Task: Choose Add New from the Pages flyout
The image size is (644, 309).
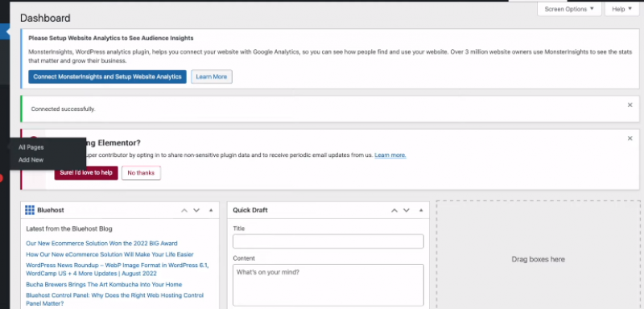Action: [31, 159]
